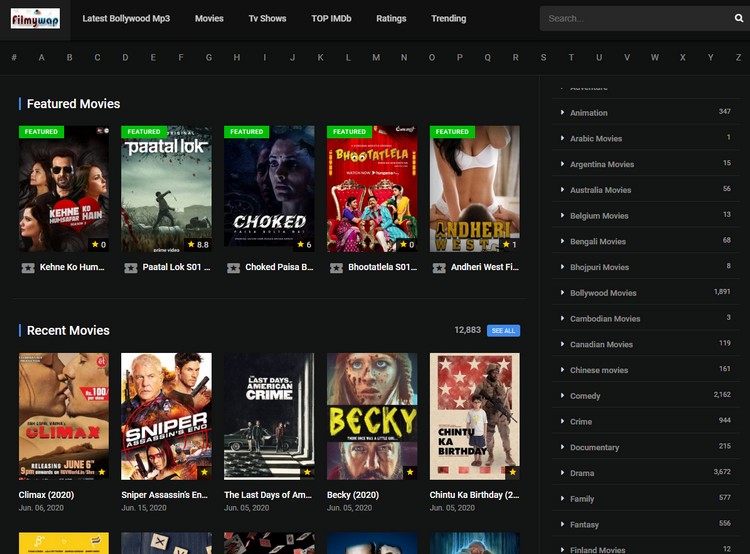Open the Crime genre
The width and height of the screenshot is (750, 554).
[581, 421]
